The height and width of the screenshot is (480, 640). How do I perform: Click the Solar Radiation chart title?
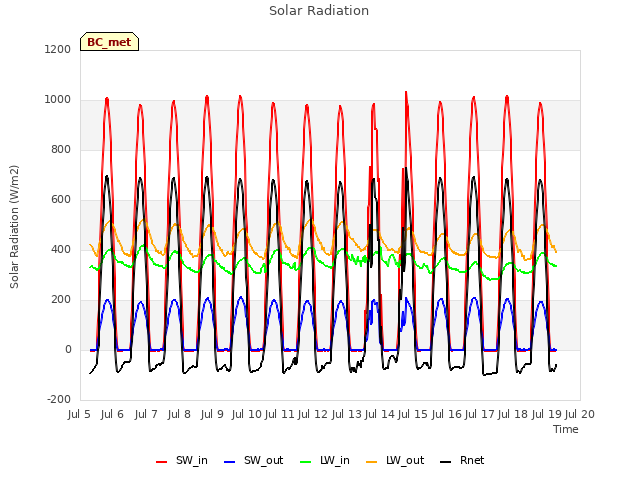(x=319, y=11)
